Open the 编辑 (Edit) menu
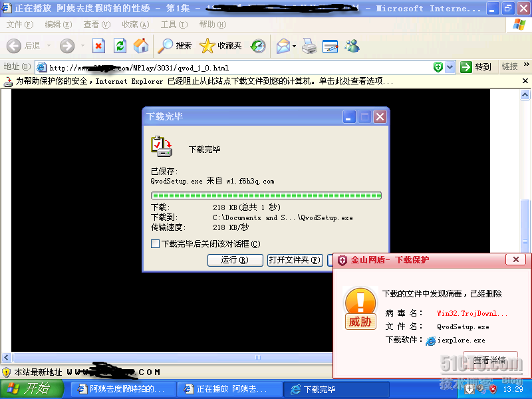This screenshot has width=532, height=399. coord(59,25)
